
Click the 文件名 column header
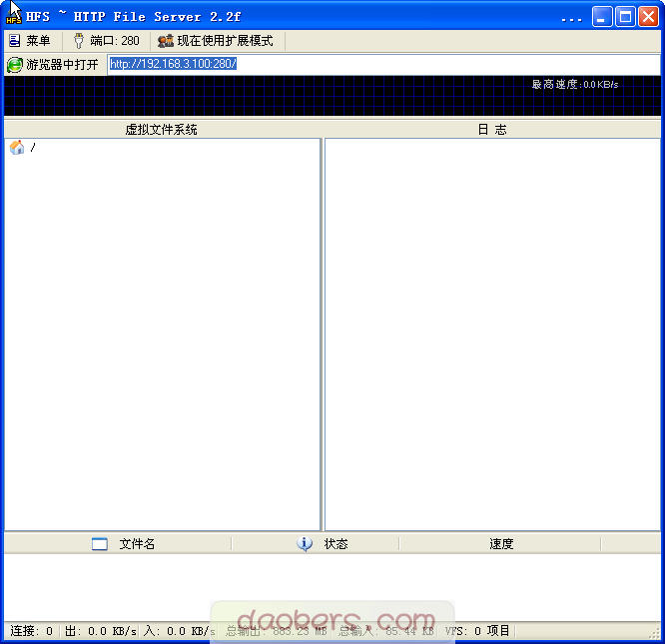[x=118, y=543]
